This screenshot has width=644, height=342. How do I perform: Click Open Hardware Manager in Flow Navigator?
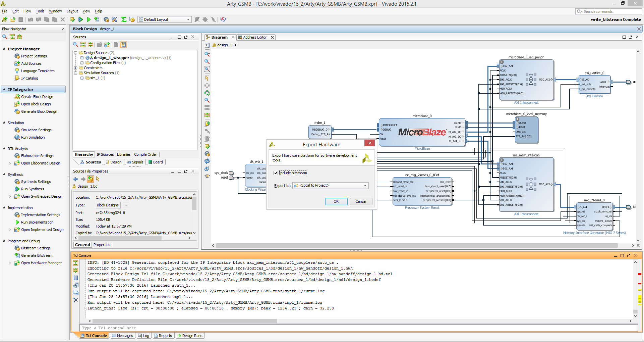pyautogui.click(x=41, y=263)
